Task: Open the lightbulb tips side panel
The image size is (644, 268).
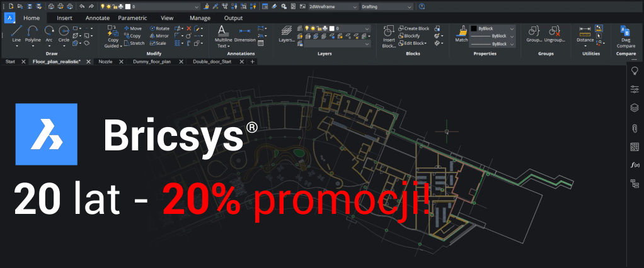Action: tap(635, 71)
